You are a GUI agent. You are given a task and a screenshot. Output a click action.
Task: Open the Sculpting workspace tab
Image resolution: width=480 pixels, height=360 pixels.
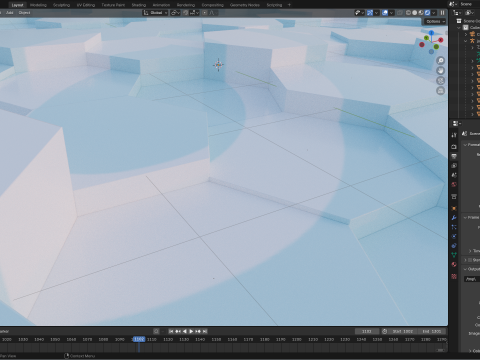click(61, 5)
